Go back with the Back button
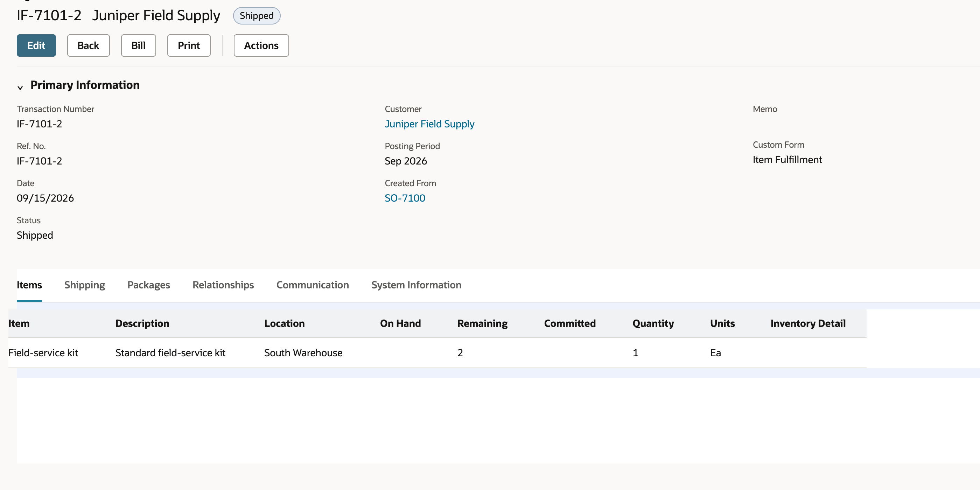 (88, 45)
